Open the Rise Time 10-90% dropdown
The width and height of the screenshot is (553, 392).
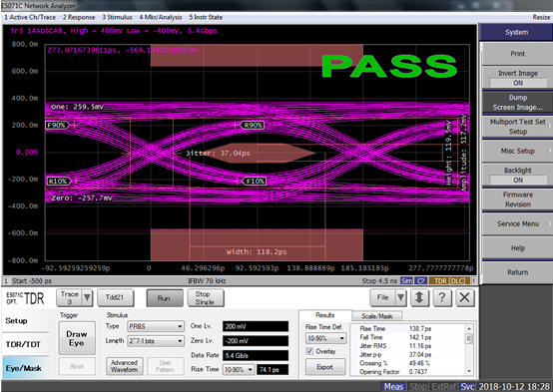[238, 369]
